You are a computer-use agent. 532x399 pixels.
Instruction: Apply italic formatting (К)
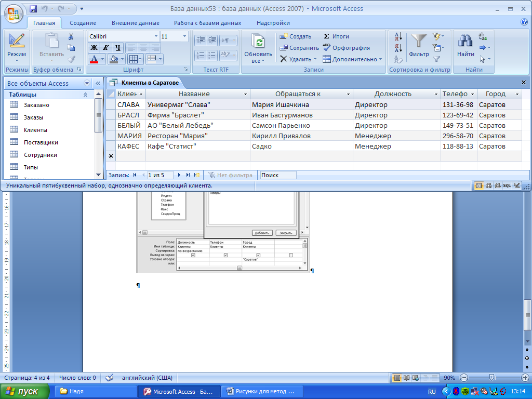click(x=106, y=47)
